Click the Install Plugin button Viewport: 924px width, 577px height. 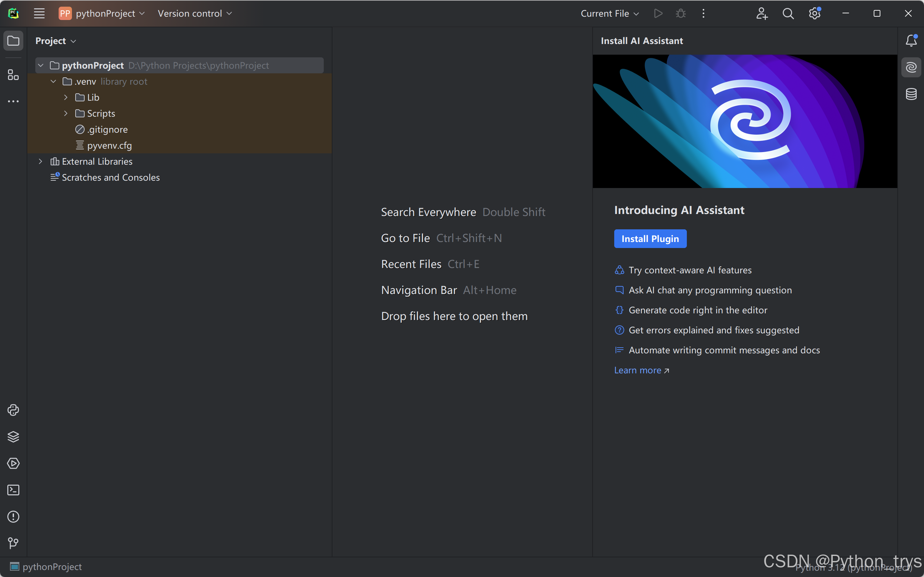point(650,239)
